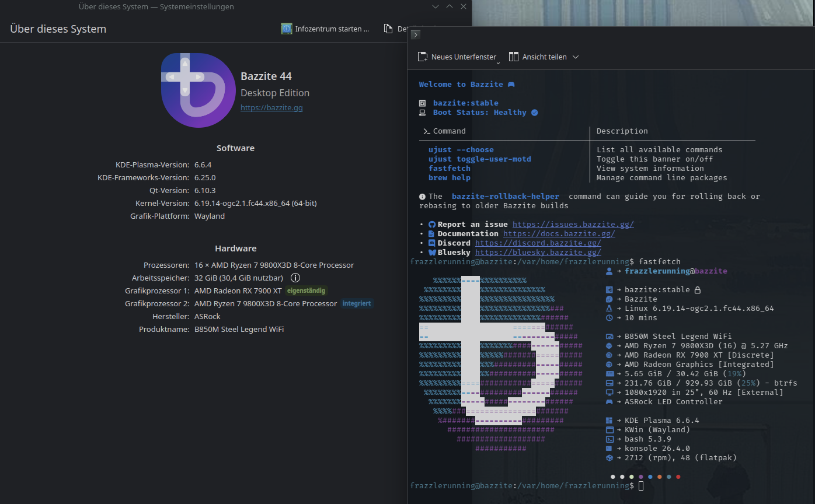Click the Discord icon in the terminal
Image resolution: width=815 pixels, height=504 pixels.
tap(432, 243)
